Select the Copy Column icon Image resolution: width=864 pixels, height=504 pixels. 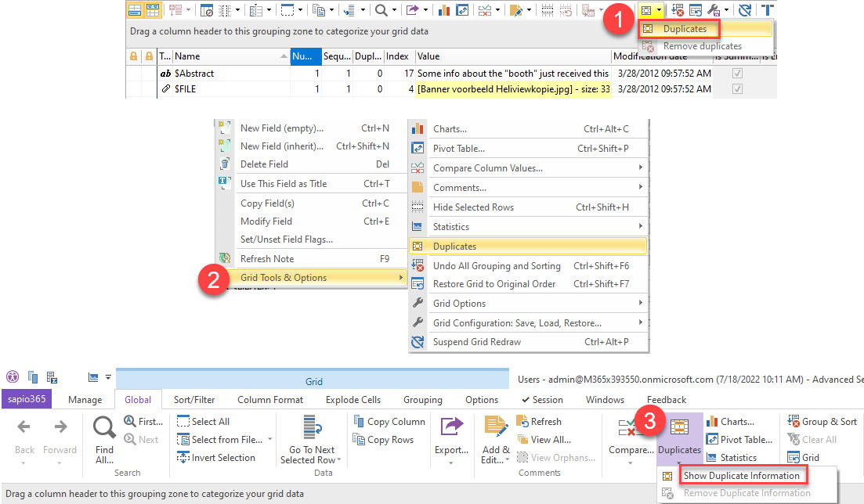[x=360, y=420]
